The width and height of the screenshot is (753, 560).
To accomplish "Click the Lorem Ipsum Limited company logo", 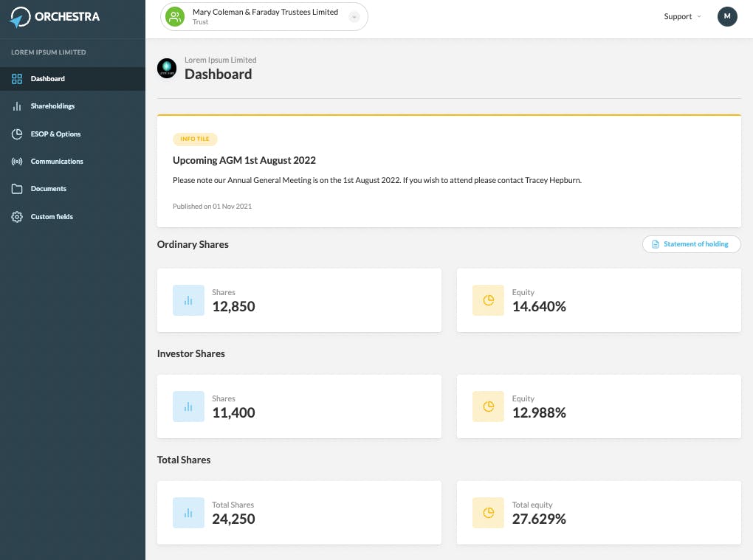I will (x=167, y=68).
